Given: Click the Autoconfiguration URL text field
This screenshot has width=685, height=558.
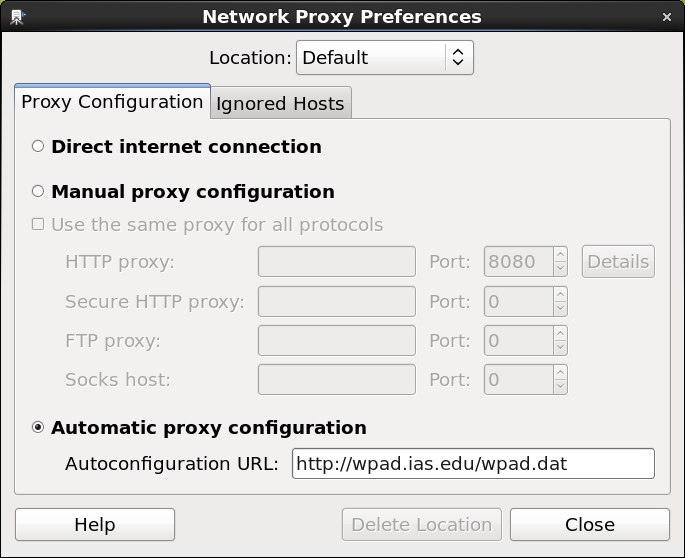Looking at the screenshot, I should click(473, 463).
